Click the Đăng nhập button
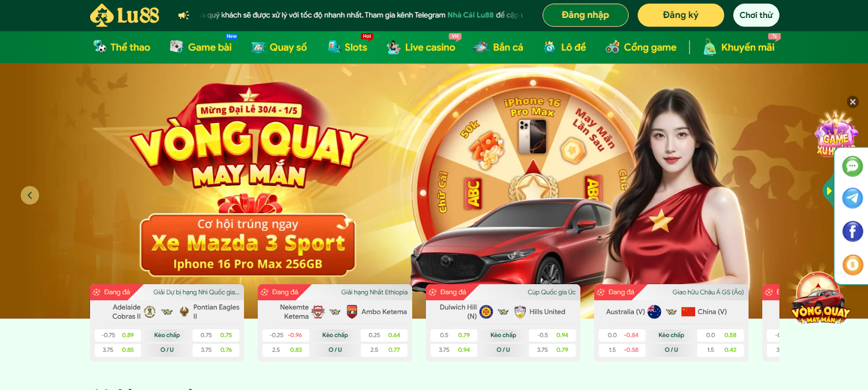 (x=585, y=15)
